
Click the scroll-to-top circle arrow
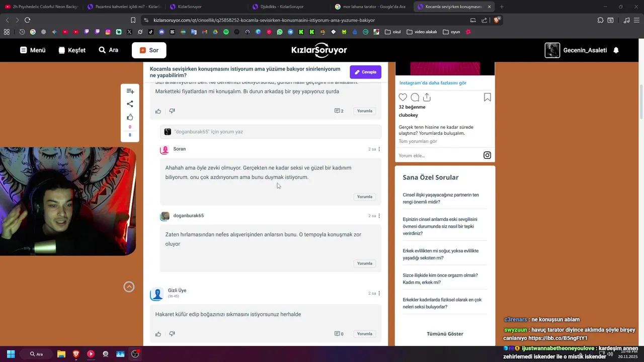point(129,287)
